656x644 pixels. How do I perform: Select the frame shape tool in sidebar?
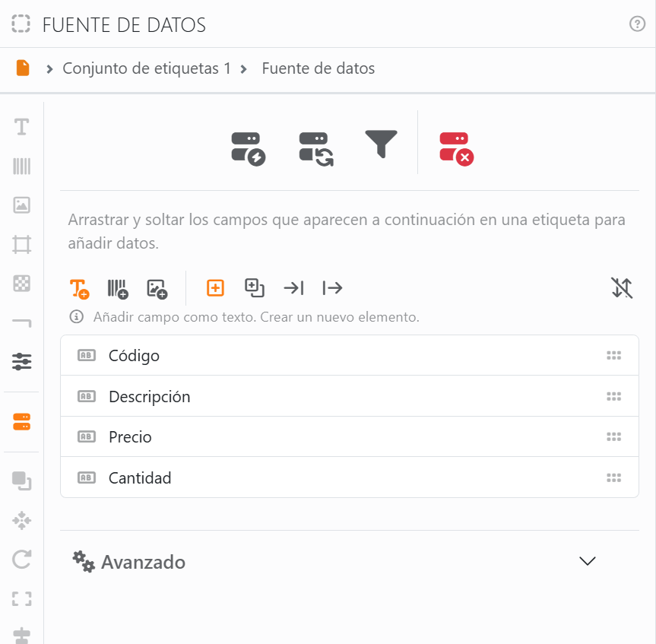22,244
